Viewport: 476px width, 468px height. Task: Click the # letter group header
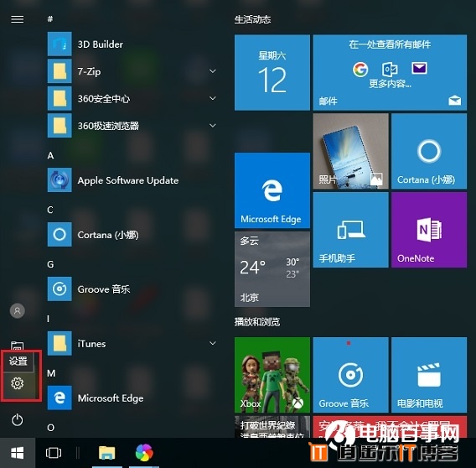(50, 19)
